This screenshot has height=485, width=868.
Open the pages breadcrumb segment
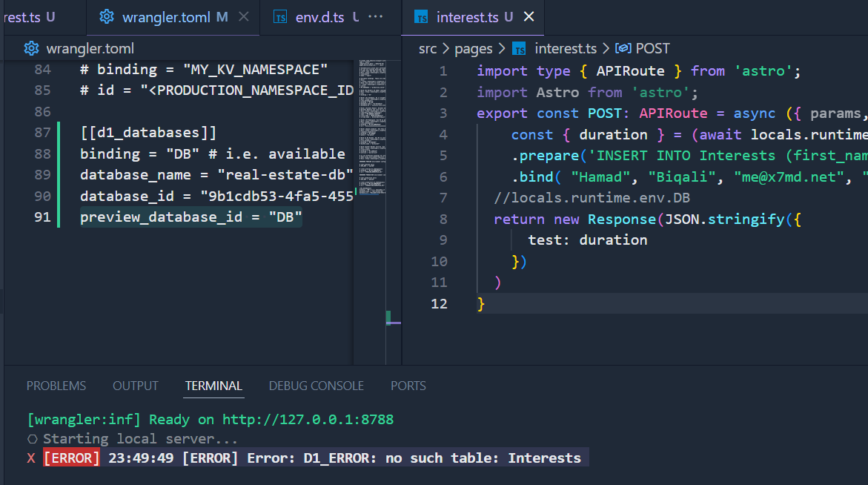tap(474, 49)
